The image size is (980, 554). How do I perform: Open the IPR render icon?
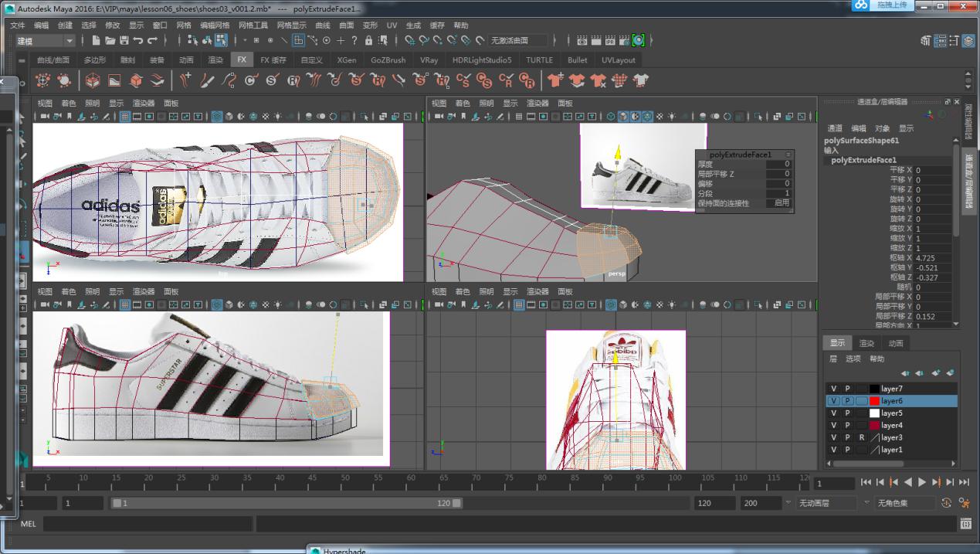point(610,40)
